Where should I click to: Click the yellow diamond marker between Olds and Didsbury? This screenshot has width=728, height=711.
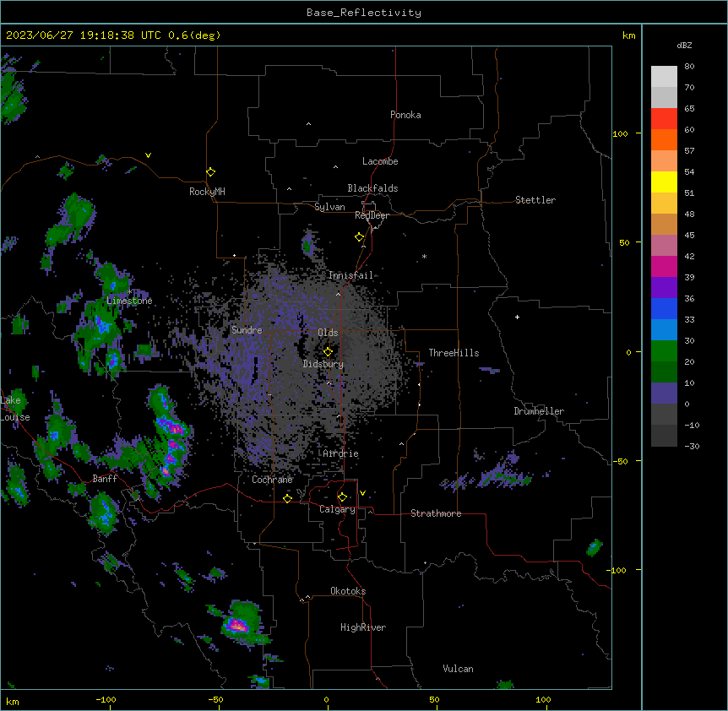pyautogui.click(x=328, y=352)
